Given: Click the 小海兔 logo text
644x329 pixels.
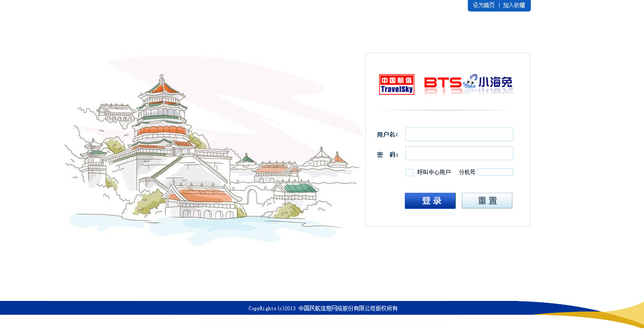Looking at the screenshot, I should coord(495,83).
